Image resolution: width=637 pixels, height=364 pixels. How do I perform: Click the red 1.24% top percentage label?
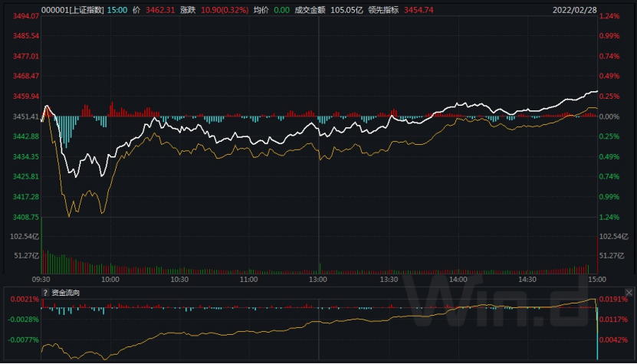click(x=609, y=16)
